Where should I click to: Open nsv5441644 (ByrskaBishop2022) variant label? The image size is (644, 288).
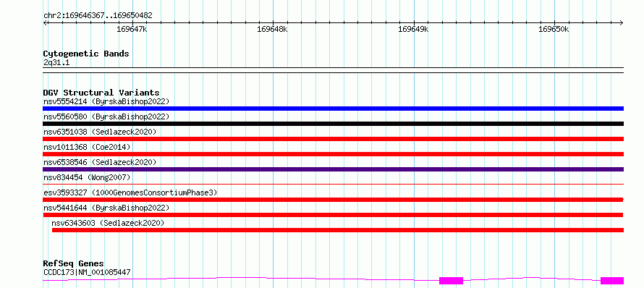(106, 208)
